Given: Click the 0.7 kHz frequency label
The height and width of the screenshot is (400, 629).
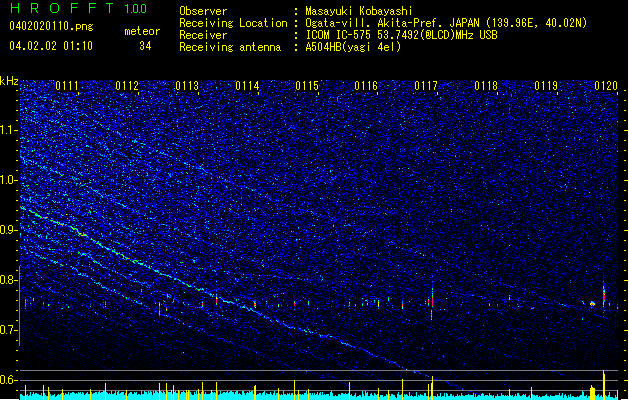Looking at the screenshot, I should pyautogui.click(x=8, y=330).
